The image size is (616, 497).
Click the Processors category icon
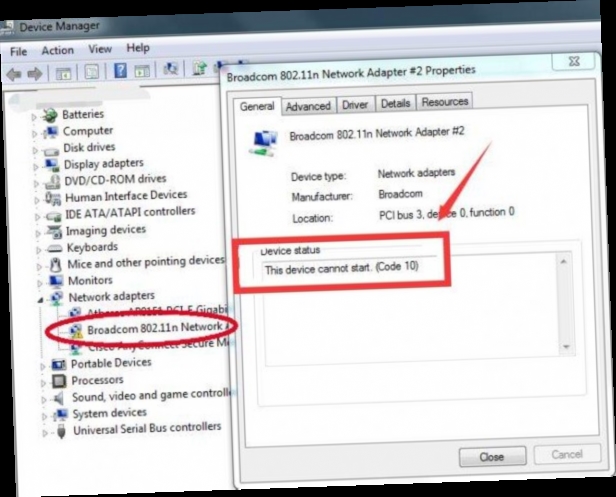pyautogui.click(x=59, y=381)
